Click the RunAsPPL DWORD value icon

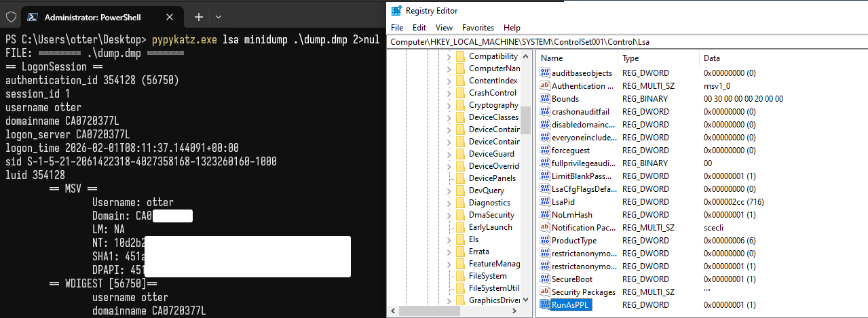[545, 305]
